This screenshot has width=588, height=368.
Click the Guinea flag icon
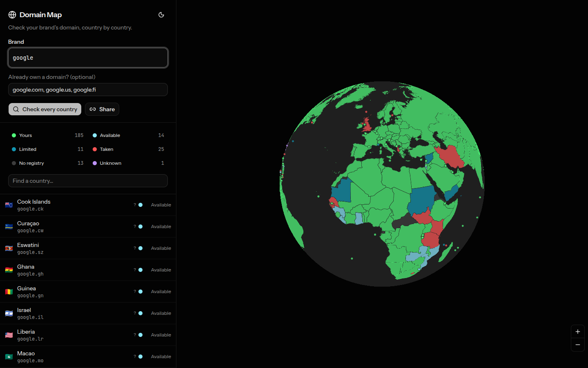pos(9,292)
